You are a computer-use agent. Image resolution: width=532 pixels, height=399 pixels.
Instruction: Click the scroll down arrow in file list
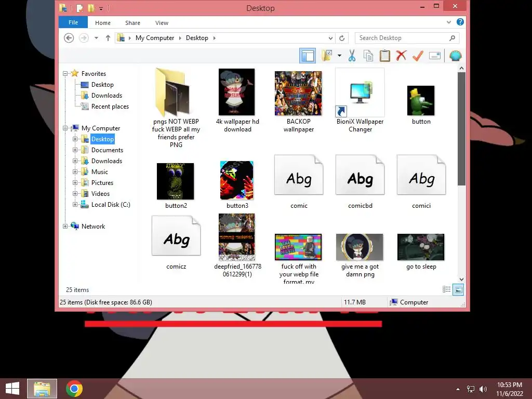461,279
